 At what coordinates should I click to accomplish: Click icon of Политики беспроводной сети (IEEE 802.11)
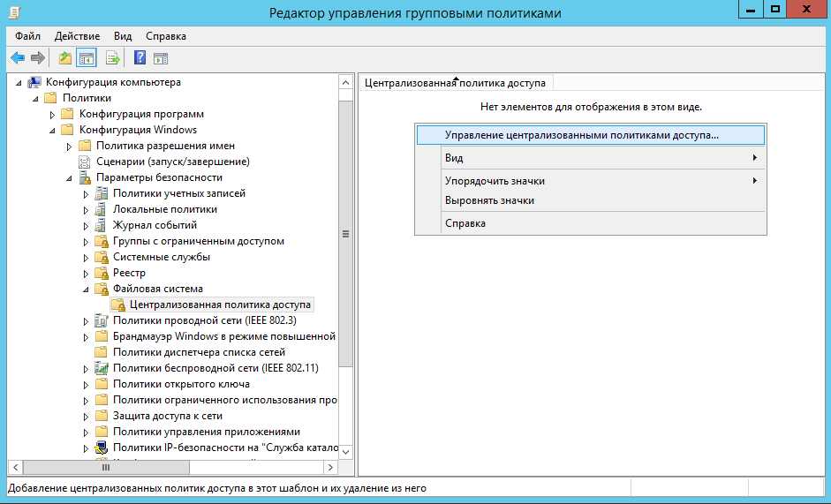(x=102, y=368)
